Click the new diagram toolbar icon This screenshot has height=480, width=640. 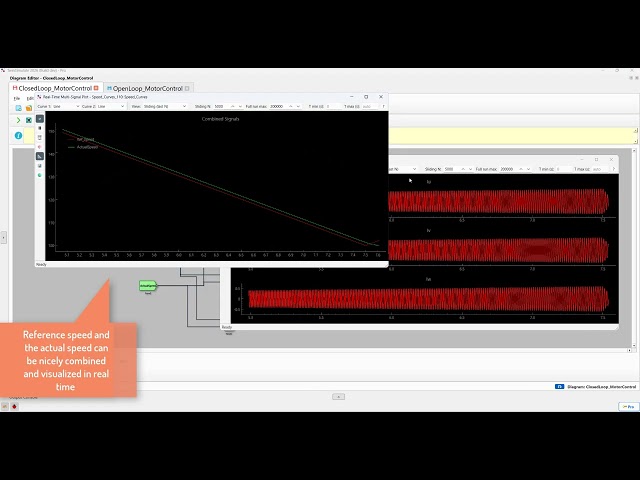[x=18, y=108]
